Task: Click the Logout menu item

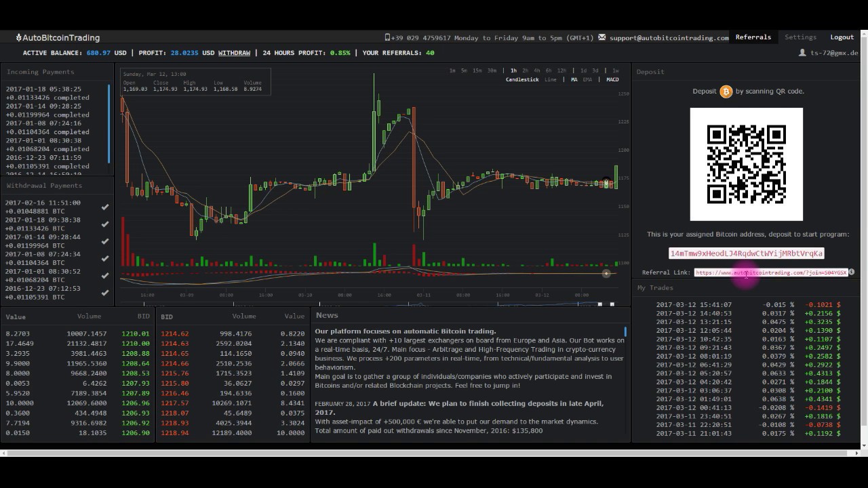Action: pos(842,37)
